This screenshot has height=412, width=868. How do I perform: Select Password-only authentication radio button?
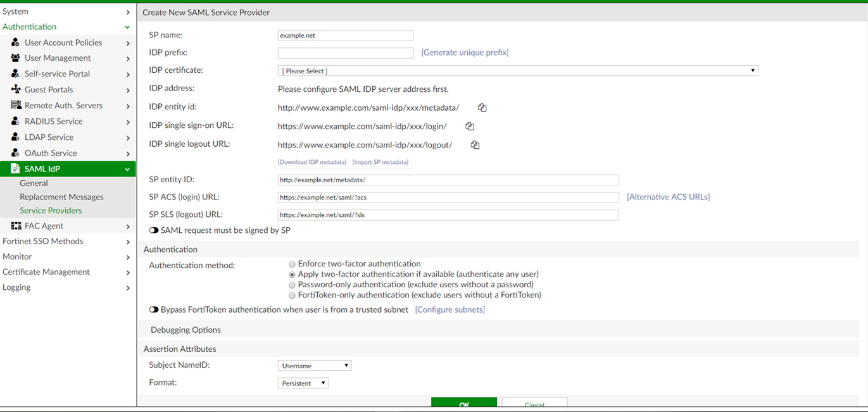tap(292, 285)
